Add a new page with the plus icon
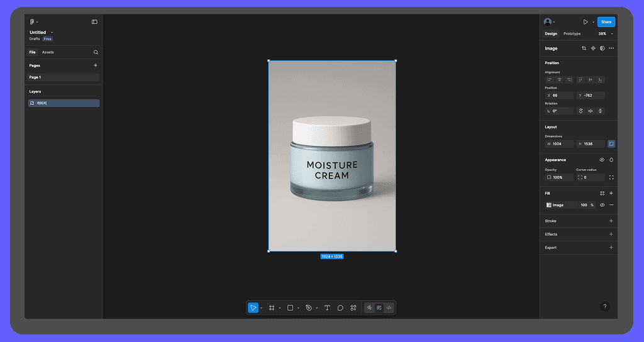This screenshot has width=644, height=342. coord(96,65)
